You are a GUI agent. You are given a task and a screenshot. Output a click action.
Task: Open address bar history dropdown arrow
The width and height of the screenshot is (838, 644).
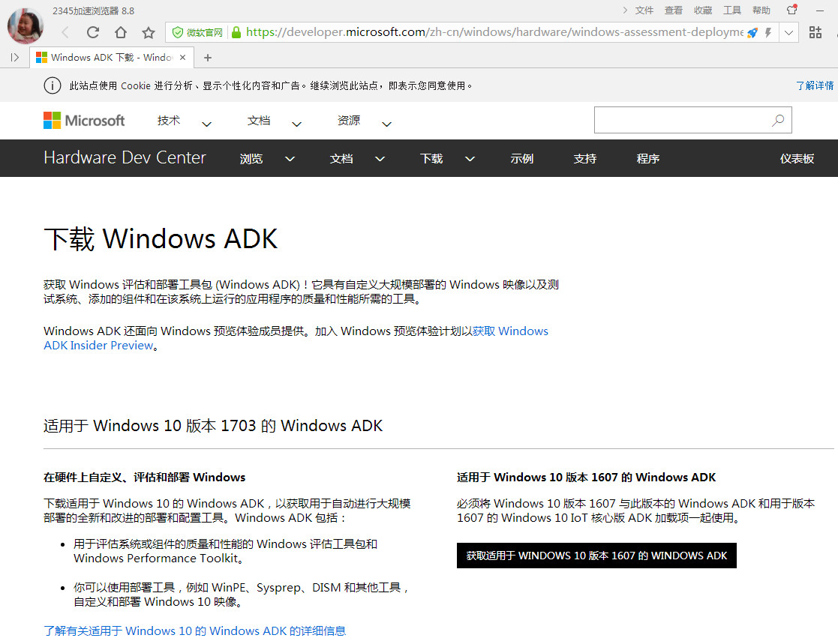(x=788, y=32)
